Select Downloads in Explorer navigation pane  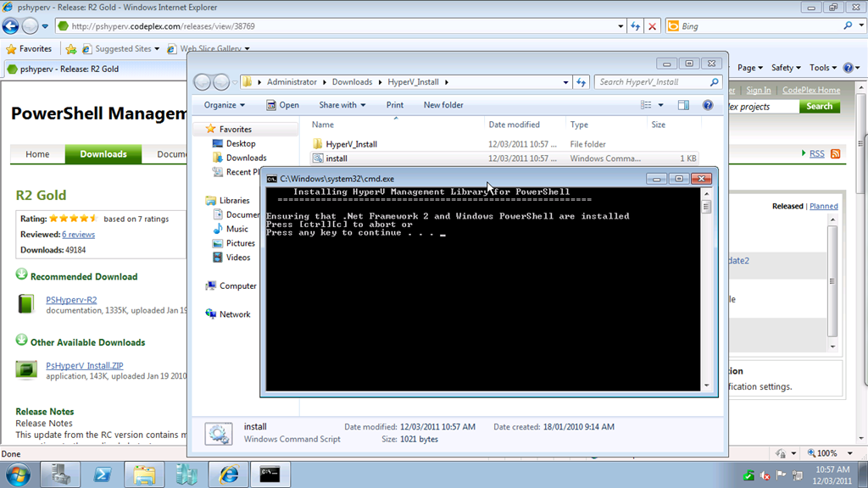pos(247,158)
